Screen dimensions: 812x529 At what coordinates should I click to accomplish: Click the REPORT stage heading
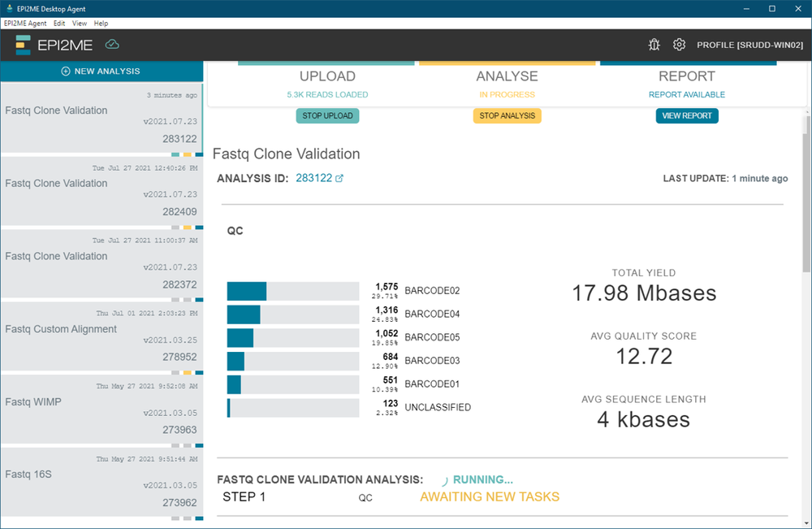687,76
